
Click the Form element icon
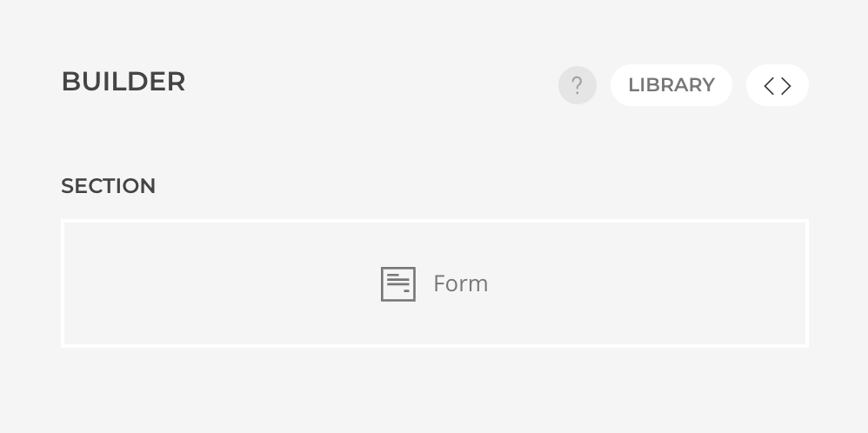398,284
